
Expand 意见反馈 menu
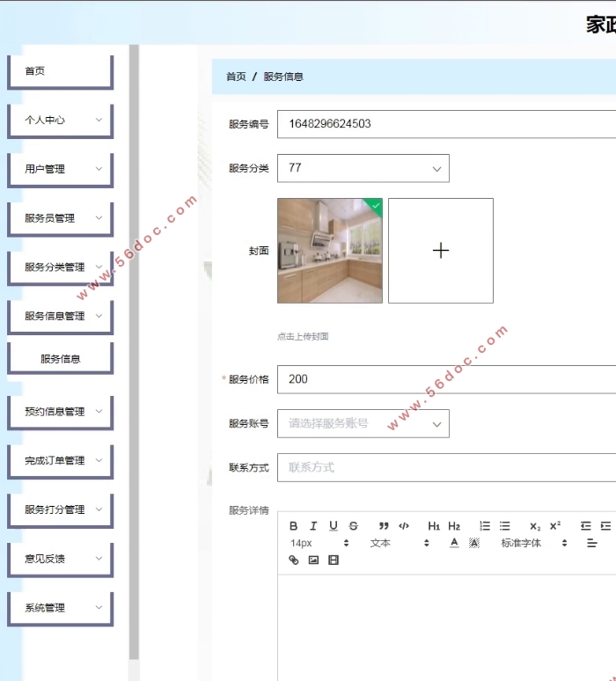coord(61,560)
